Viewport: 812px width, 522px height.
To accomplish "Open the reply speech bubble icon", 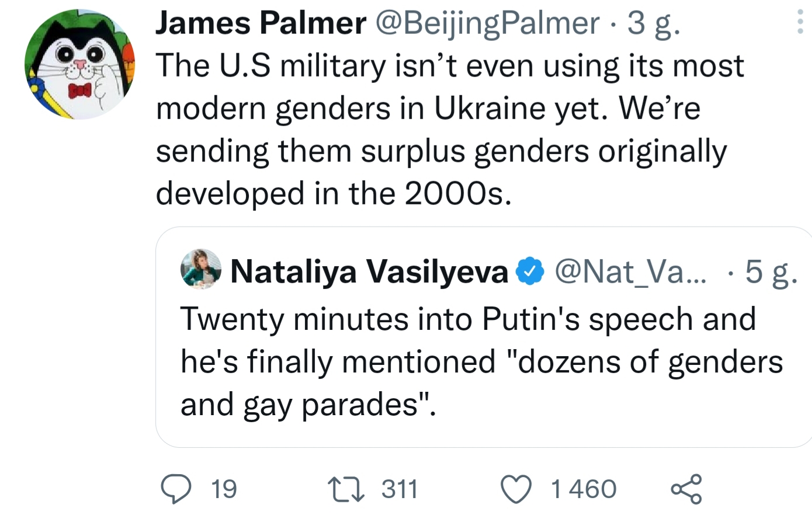I will (x=176, y=489).
